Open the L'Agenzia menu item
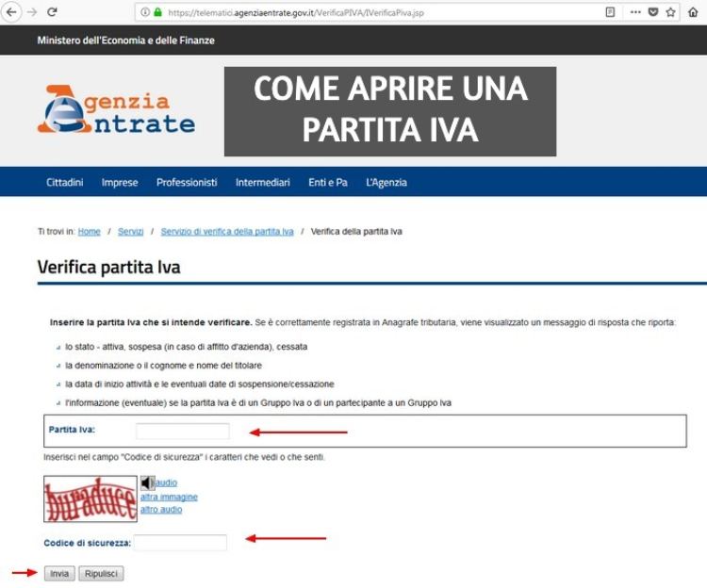The image size is (707, 588). [x=386, y=183]
